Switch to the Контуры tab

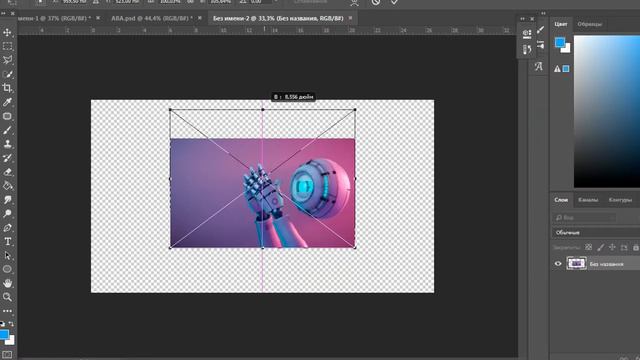(620, 200)
